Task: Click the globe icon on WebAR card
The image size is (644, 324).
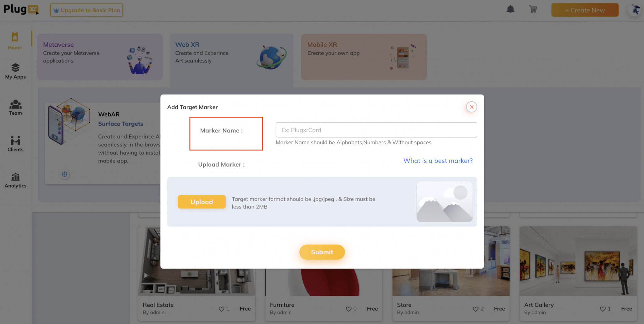Action: (64, 174)
